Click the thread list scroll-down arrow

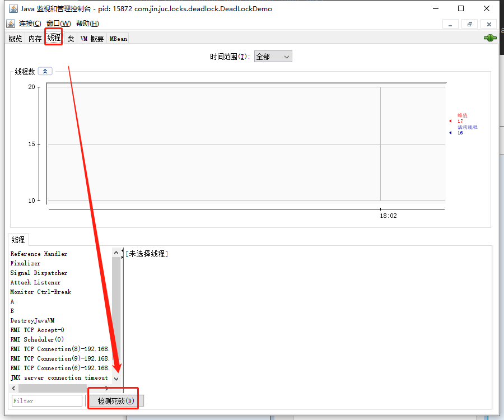point(116,379)
